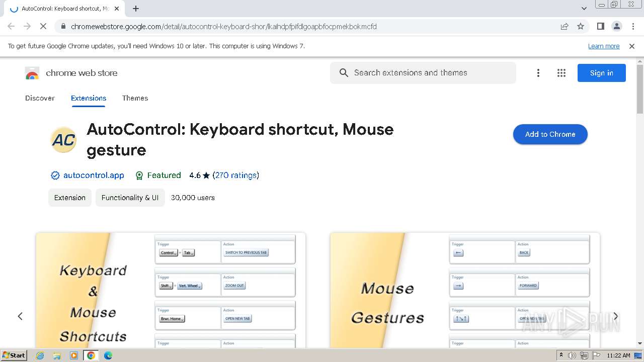Click the verified publisher badge icon

[55, 175]
